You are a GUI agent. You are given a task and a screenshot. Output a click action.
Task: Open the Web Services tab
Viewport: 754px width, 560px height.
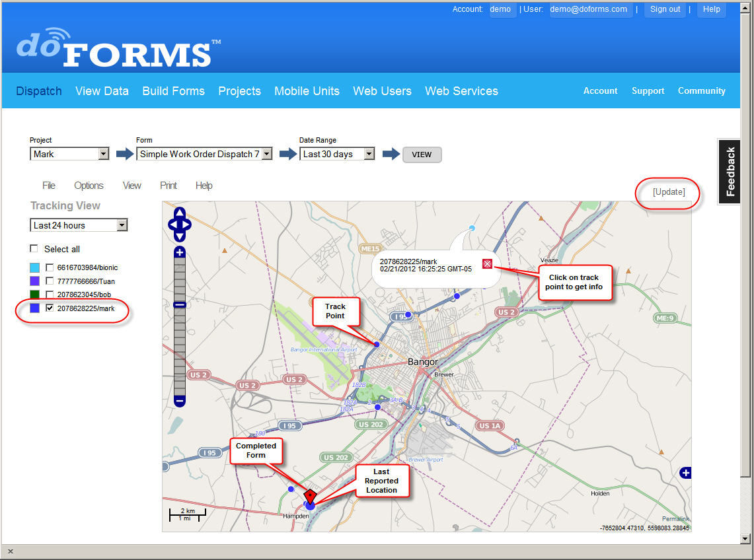pos(462,91)
